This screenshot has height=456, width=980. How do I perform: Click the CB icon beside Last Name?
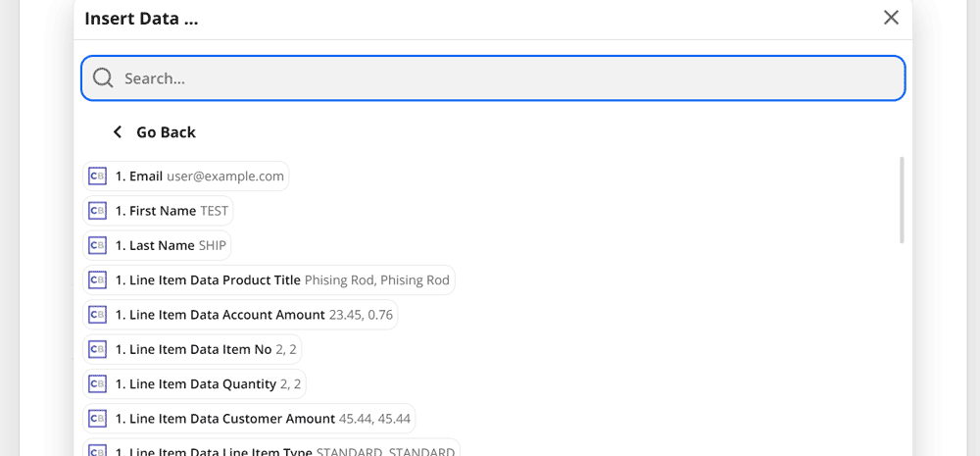tap(97, 245)
